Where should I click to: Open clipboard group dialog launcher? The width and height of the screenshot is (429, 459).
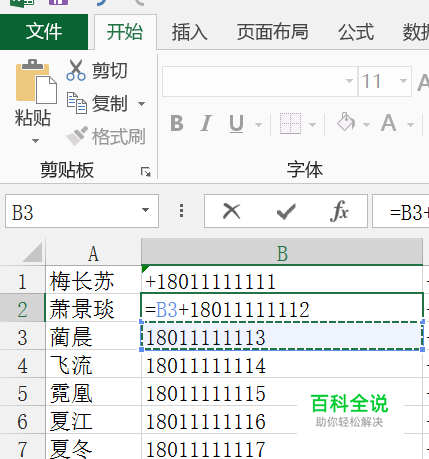[146, 172]
